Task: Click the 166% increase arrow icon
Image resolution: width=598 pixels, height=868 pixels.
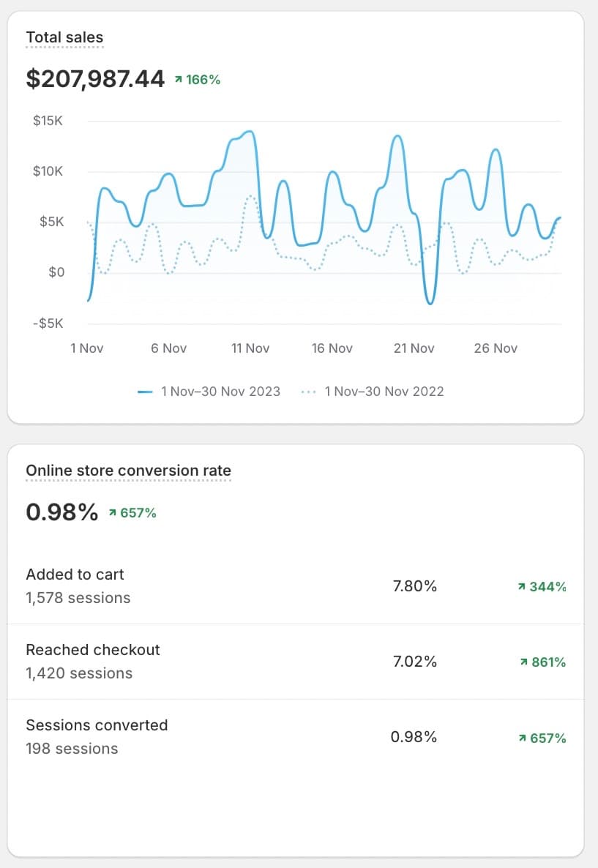Action: 179,80
